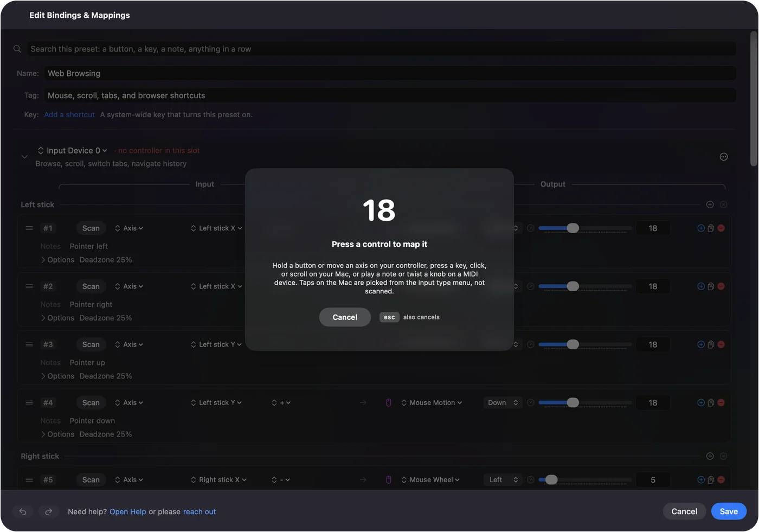
Task: Expand Options for the Pointer down mapping
Action: [57, 434]
